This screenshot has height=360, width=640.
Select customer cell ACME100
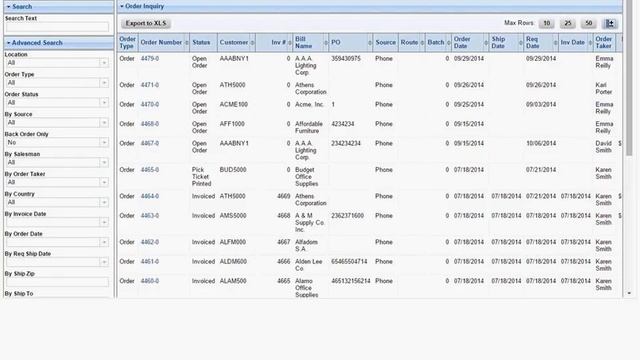[x=233, y=104]
